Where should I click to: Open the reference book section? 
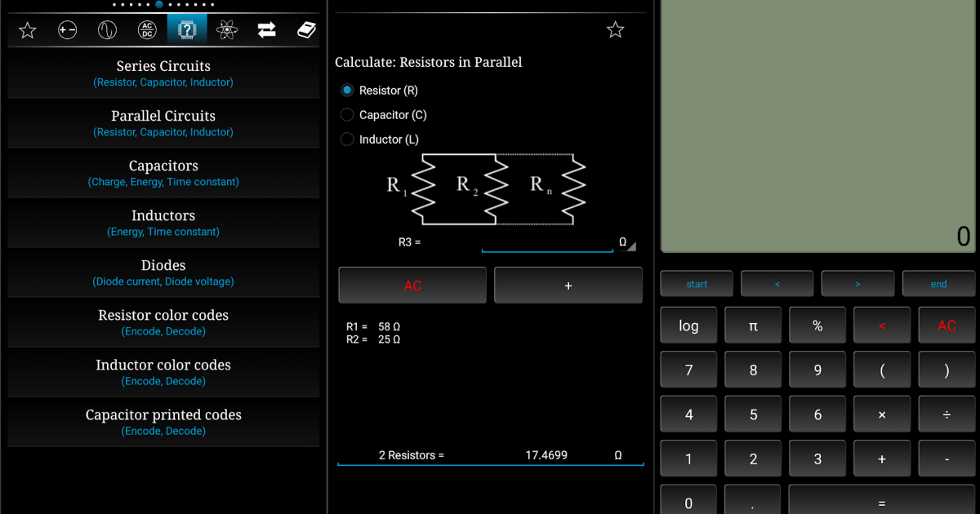point(306,29)
